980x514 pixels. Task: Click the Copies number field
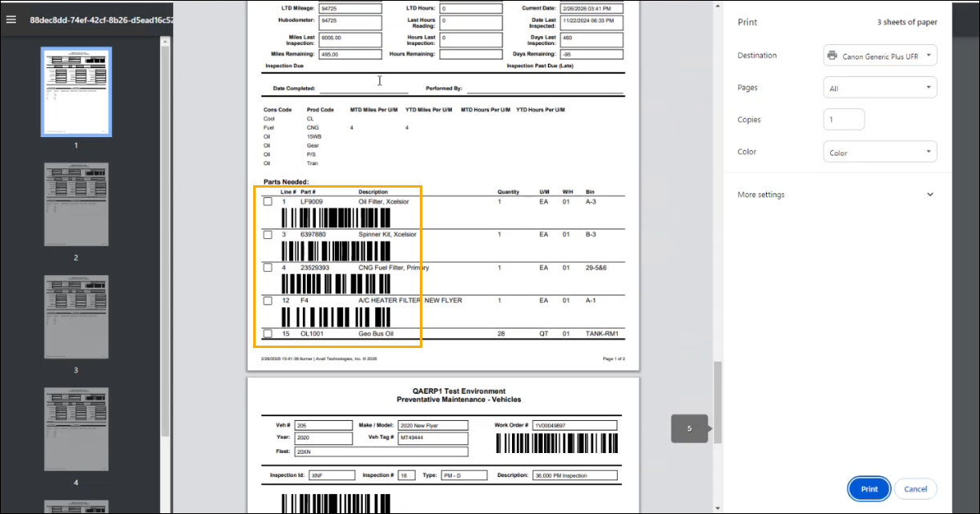(x=844, y=119)
